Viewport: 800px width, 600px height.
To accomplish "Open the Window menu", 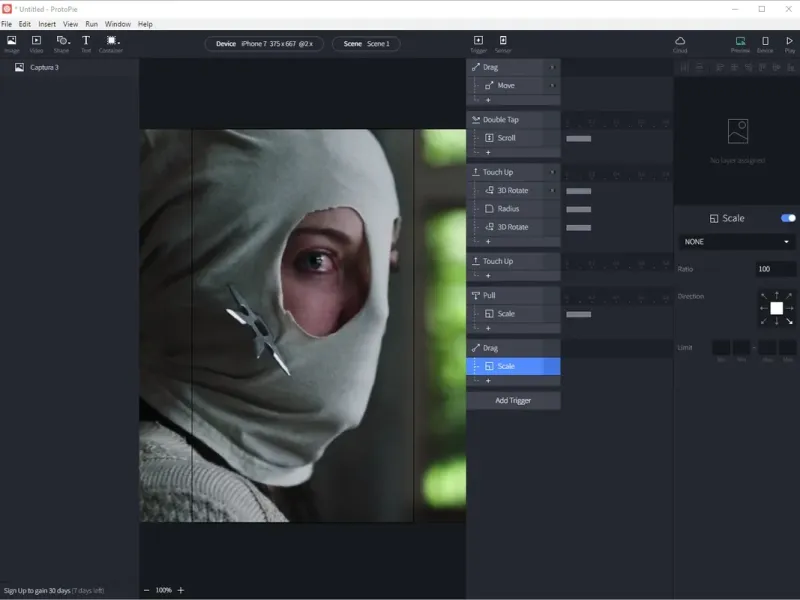I will [118, 24].
